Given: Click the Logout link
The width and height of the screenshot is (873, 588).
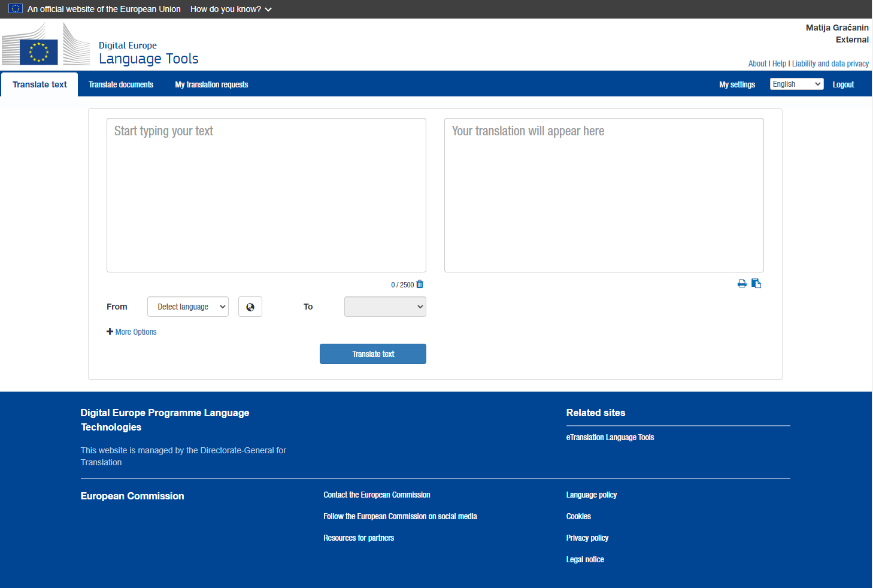Looking at the screenshot, I should [x=843, y=84].
